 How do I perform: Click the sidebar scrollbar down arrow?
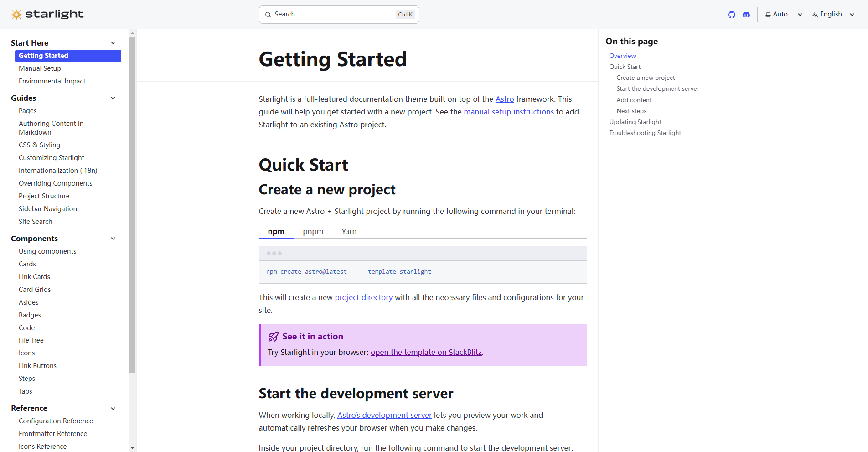[x=133, y=448]
